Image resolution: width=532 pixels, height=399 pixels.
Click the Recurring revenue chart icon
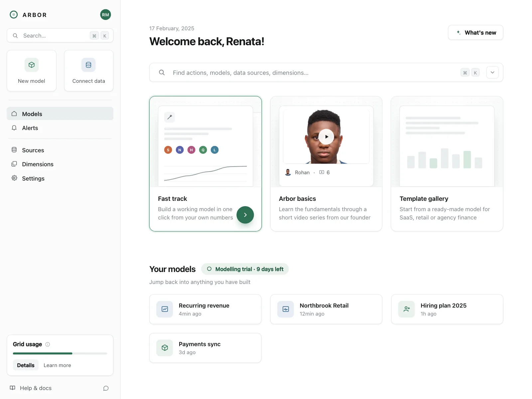click(x=165, y=309)
